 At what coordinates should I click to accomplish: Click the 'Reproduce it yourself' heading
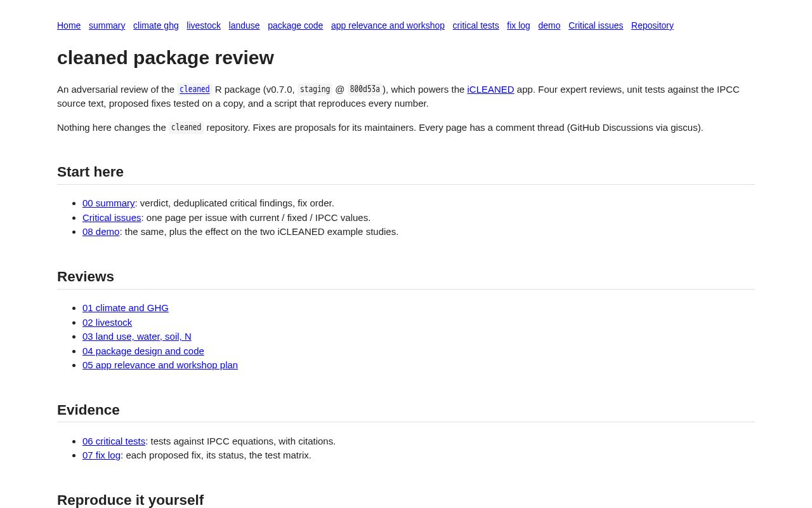130,500
